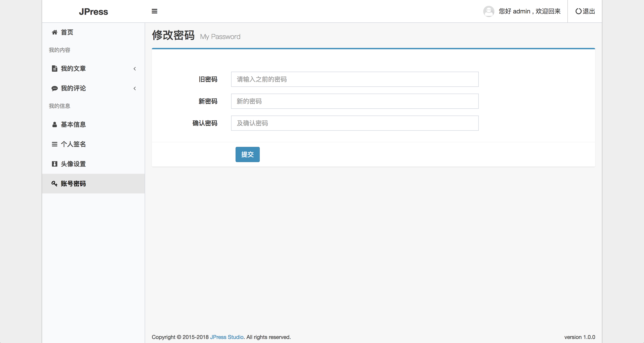This screenshot has width=644, height=343.
Task: Open the 头像设置 menu item
Action: tap(73, 164)
